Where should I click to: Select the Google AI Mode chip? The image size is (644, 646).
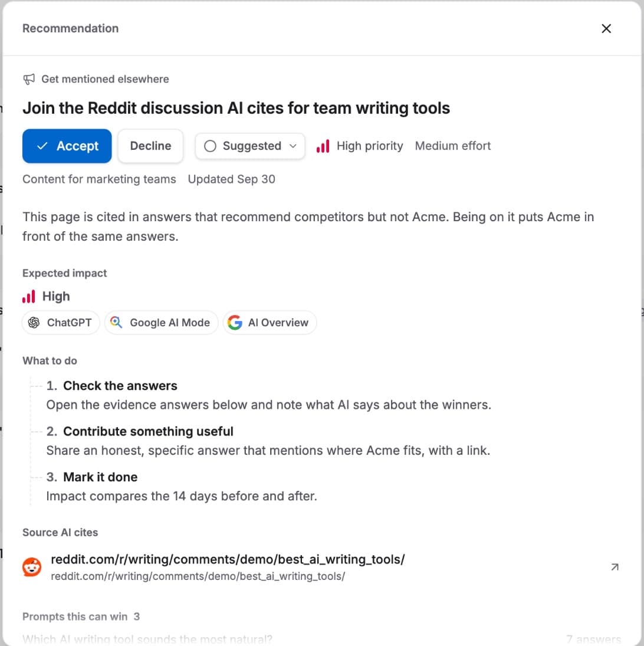[161, 322]
